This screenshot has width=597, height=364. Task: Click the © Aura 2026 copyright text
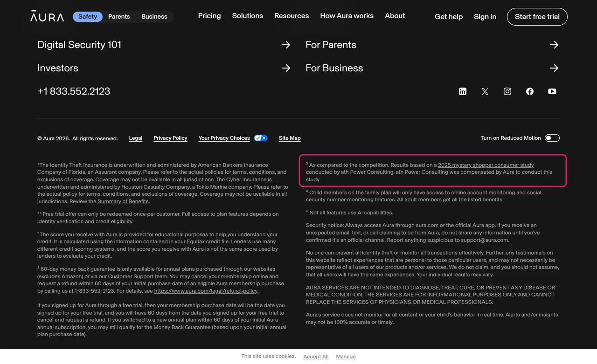click(77, 138)
